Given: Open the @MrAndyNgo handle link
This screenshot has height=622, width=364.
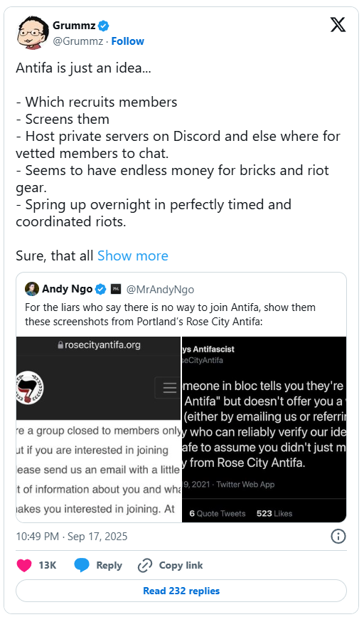Looking at the screenshot, I should [x=160, y=290].
